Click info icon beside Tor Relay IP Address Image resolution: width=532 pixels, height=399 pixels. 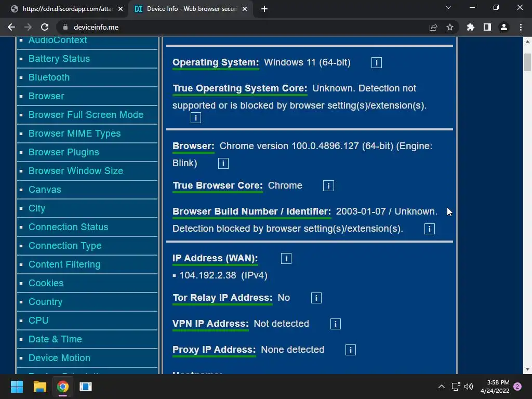point(316,298)
